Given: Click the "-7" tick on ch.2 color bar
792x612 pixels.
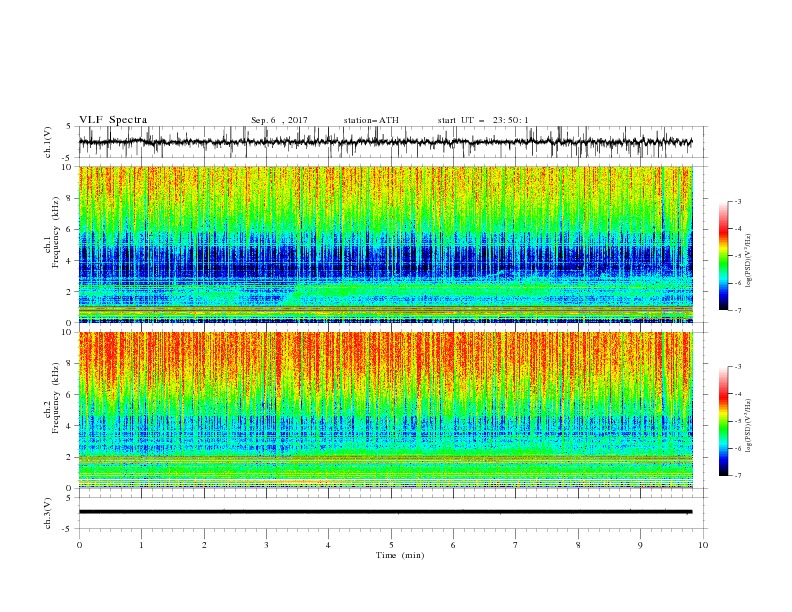Looking at the screenshot, I should (737, 476).
